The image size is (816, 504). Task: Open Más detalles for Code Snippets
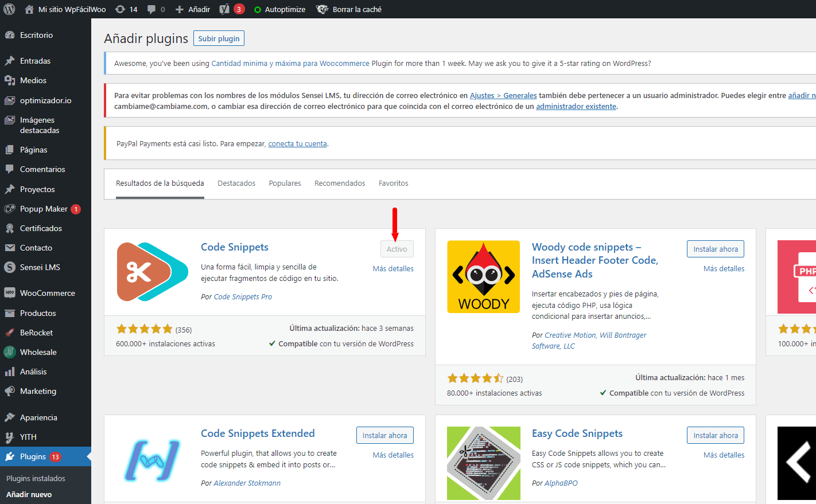click(x=393, y=268)
